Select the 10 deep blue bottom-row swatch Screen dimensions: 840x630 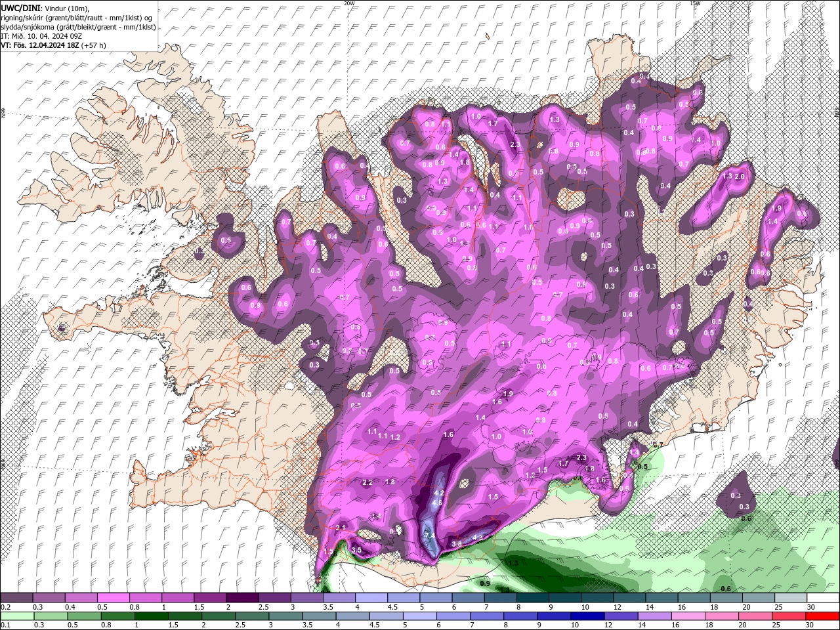point(587,616)
